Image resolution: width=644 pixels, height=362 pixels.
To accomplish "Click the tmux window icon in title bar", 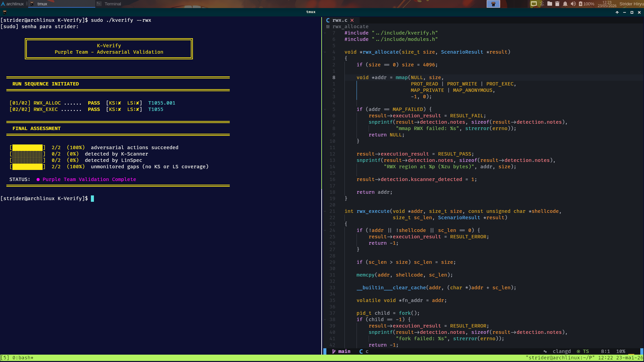I will pyautogui.click(x=5, y=12).
